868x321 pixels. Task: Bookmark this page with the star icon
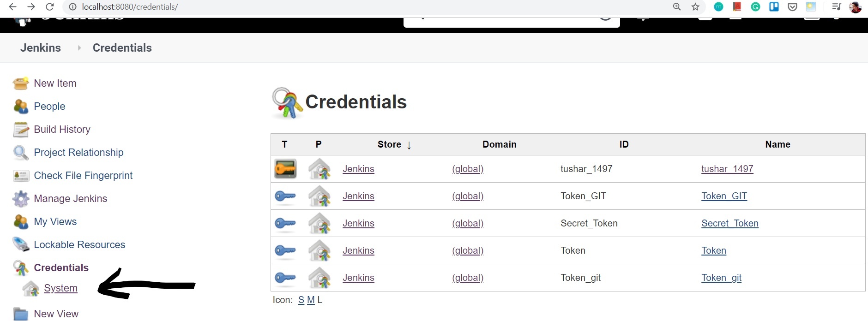pyautogui.click(x=695, y=6)
